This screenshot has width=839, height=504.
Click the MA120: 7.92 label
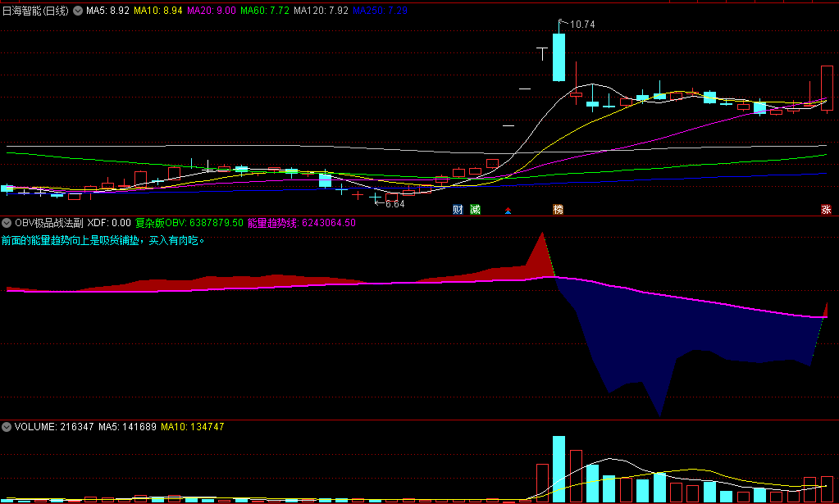coord(321,11)
